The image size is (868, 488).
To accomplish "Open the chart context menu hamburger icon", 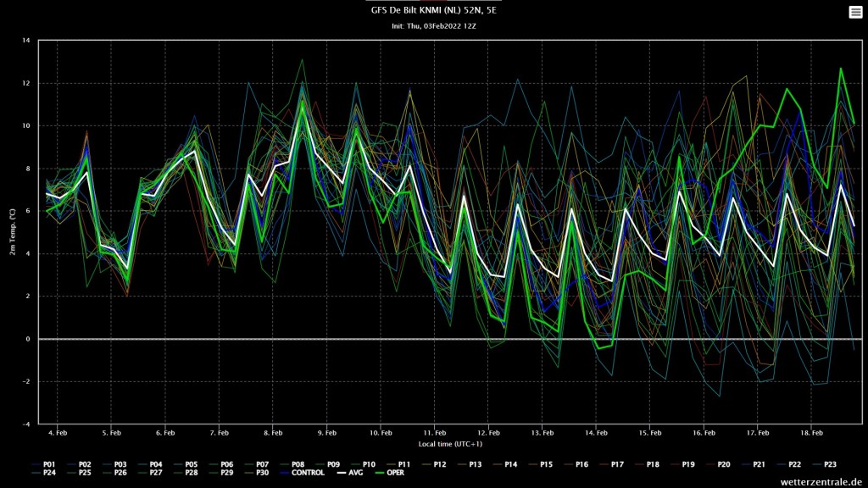I will pyautogui.click(x=855, y=12).
